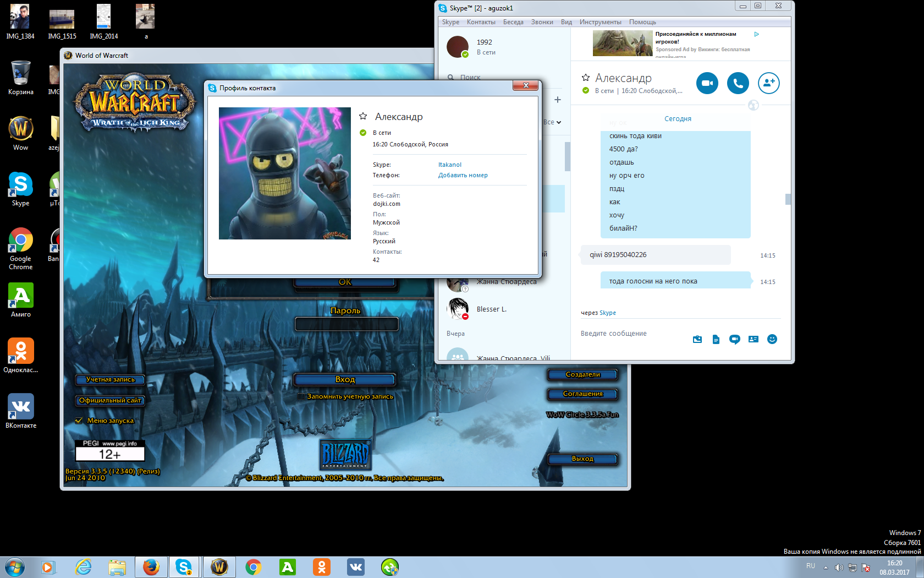Viewport: 924px width, 578px height.
Task: Open the 'Контакты' menu
Action: (x=481, y=22)
